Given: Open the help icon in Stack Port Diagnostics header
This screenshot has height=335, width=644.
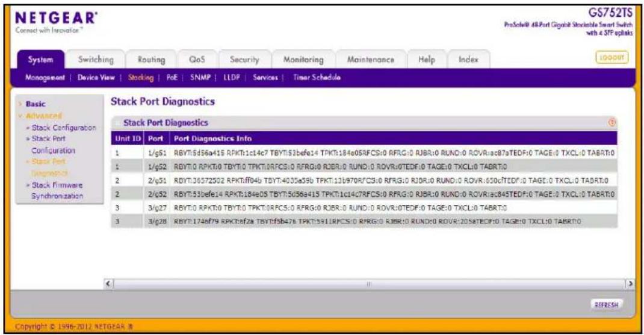Looking at the screenshot, I should (612, 122).
